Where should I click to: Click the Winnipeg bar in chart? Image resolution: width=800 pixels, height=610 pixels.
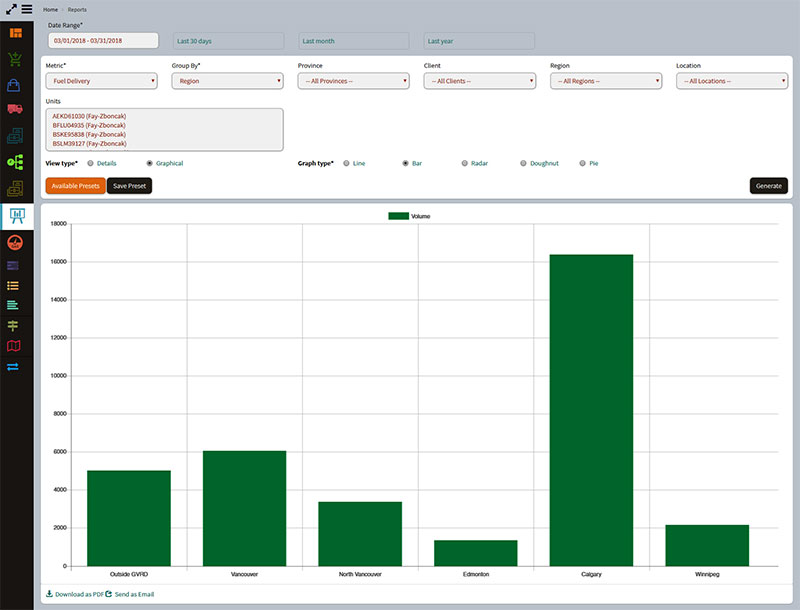tap(707, 545)
